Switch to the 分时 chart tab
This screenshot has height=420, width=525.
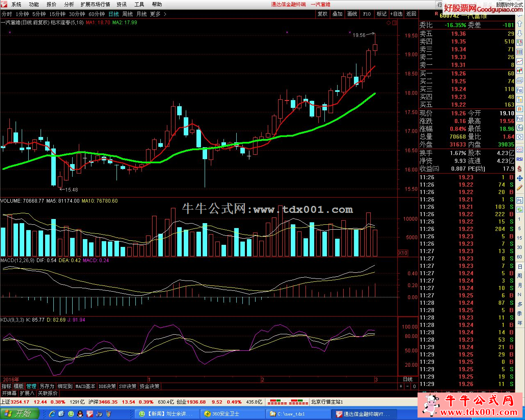pos(7,14)
